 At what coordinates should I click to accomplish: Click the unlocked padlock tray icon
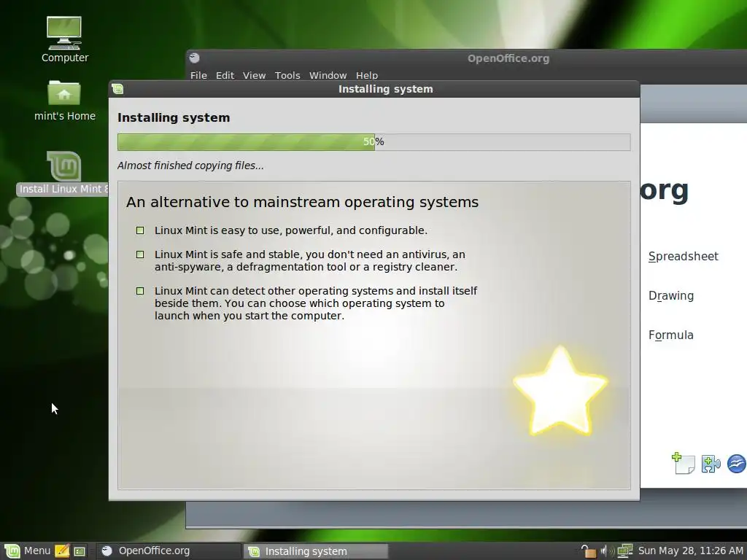click(589, 551)
